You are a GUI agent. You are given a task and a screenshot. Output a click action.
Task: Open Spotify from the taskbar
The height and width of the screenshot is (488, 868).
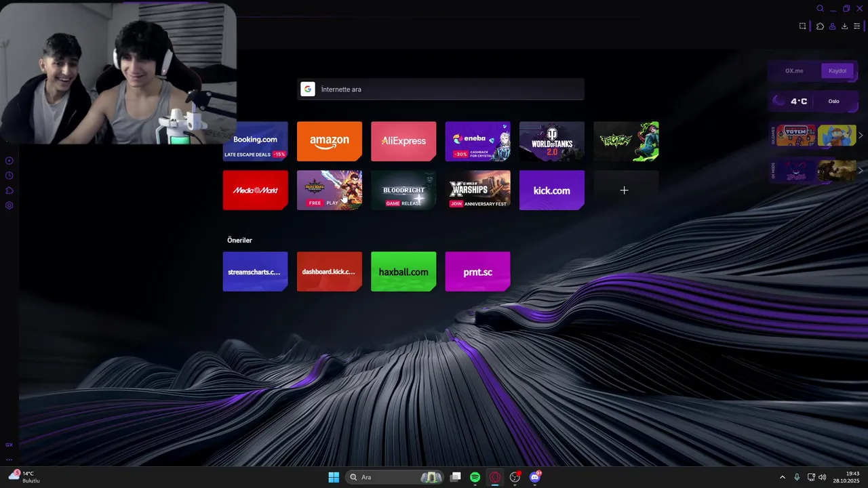point(475,477)
